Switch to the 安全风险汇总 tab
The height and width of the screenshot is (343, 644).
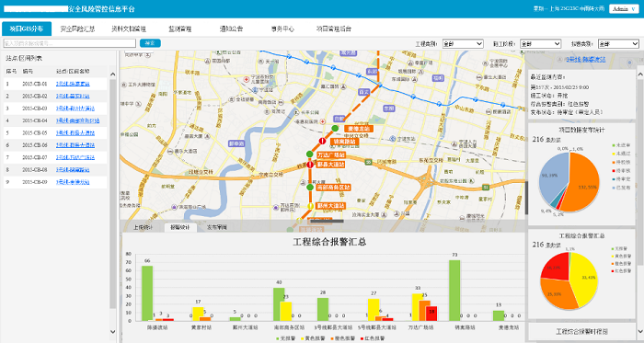(77, 29)
